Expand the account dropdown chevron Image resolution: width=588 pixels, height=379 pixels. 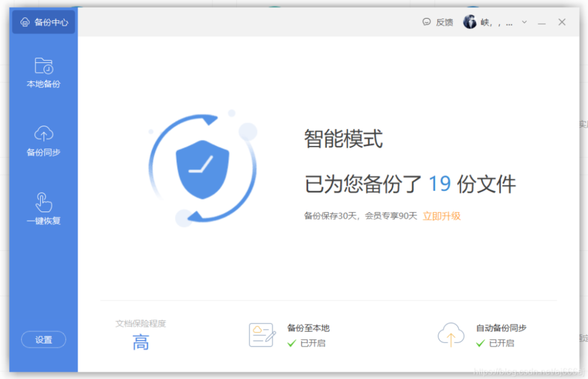pos(524,22)
